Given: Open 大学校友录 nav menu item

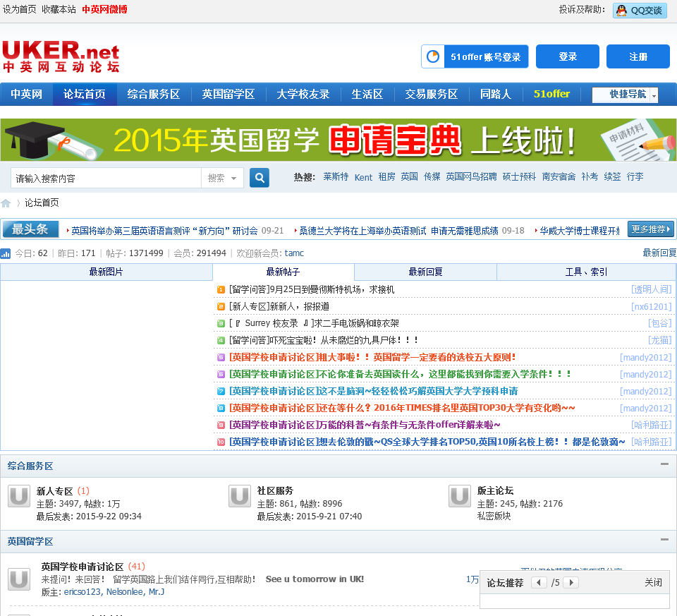Looking at the screenshot, I should coord(303,94).
